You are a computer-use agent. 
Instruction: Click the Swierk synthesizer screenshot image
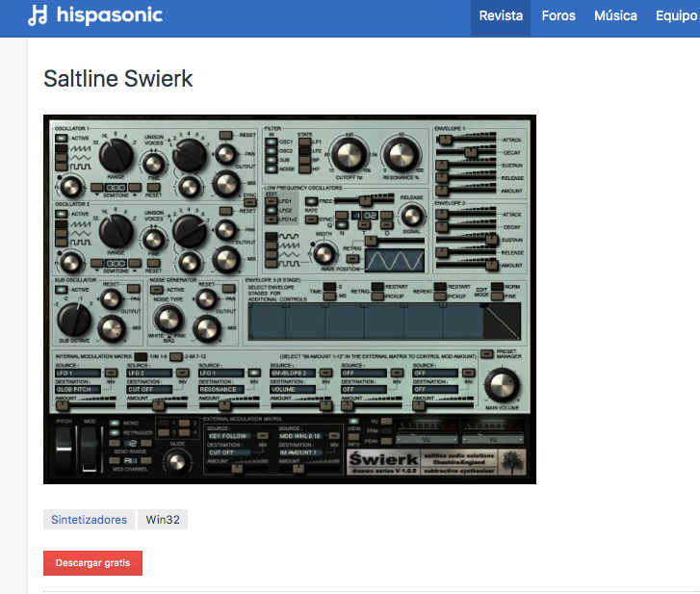[x=290, y=299]
